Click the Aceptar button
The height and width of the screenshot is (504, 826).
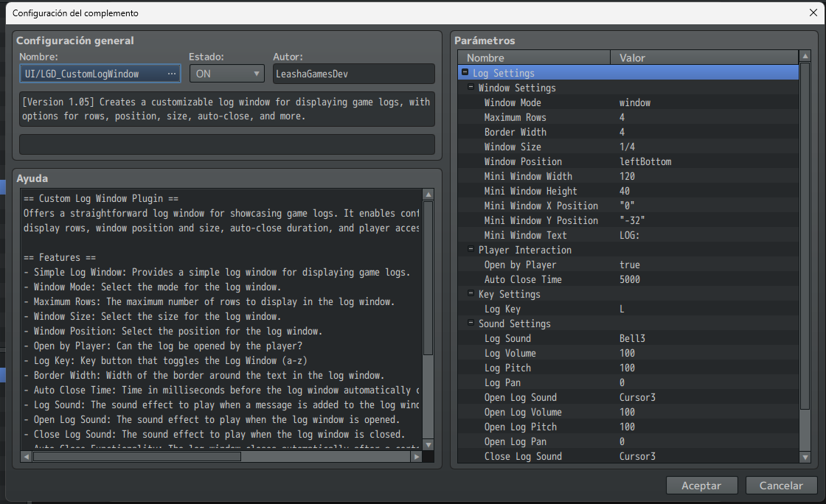[x=701, y=486]
